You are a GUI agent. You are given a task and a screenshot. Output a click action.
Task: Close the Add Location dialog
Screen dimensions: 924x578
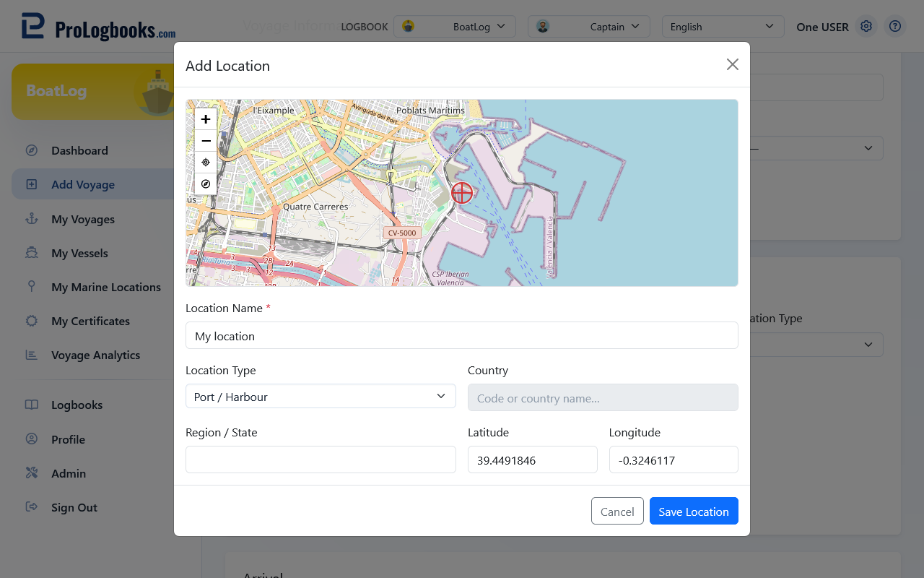point(733,64)
